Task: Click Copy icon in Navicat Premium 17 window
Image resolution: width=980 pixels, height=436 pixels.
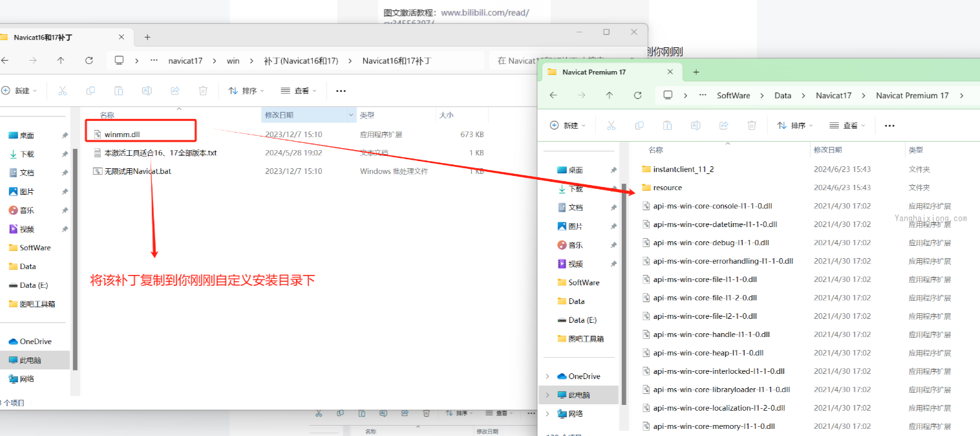Action: click(639, 125)
